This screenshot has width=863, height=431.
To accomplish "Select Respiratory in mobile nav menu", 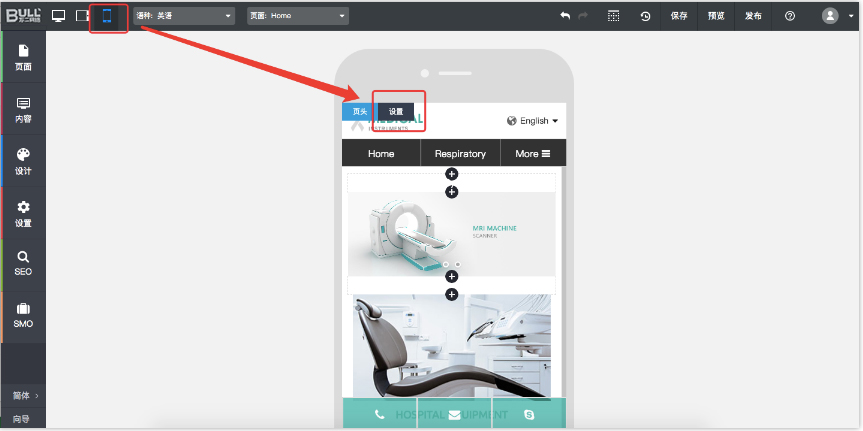I will [460, 153].
